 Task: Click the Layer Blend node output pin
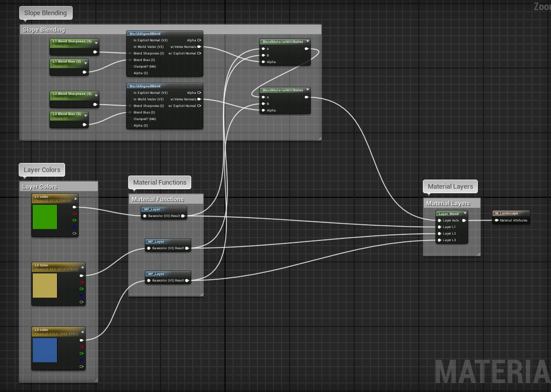tap(464, 220)
